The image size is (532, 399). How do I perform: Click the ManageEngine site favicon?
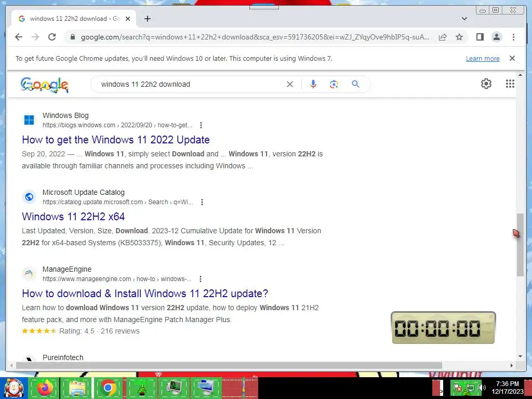point(29,274)
